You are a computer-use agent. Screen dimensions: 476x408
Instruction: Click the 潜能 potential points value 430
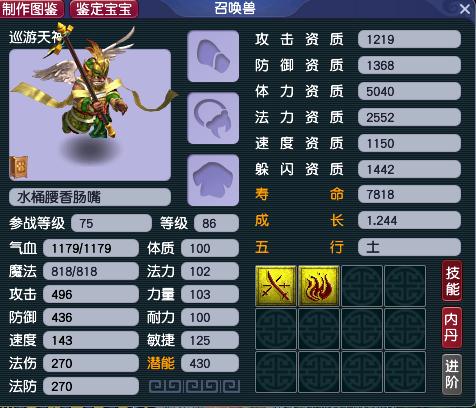(210, 363)
